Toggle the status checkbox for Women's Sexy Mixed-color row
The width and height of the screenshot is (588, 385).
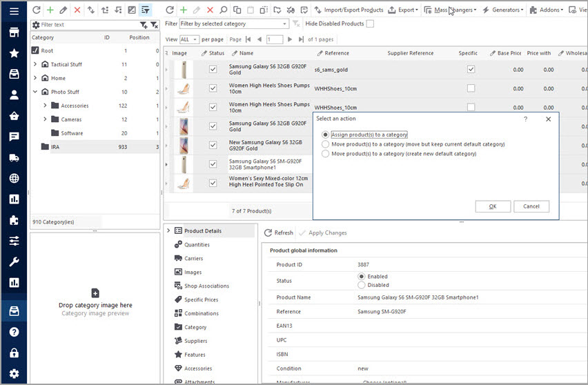click(x=213, y=183)
